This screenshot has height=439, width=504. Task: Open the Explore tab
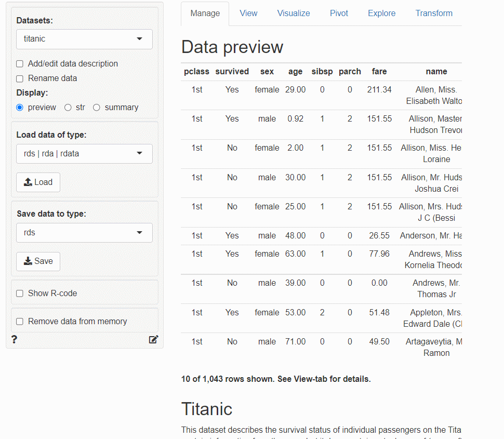(x=381, y=14)
